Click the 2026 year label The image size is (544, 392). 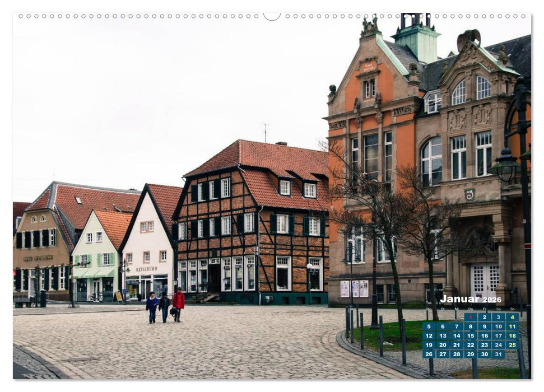pyautogui.click(x=492, y=300)
